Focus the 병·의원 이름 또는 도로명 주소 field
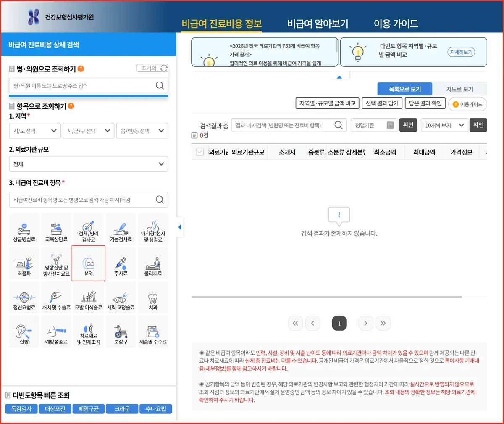This screenshot has width=504, height=424. tap(89, 85)
